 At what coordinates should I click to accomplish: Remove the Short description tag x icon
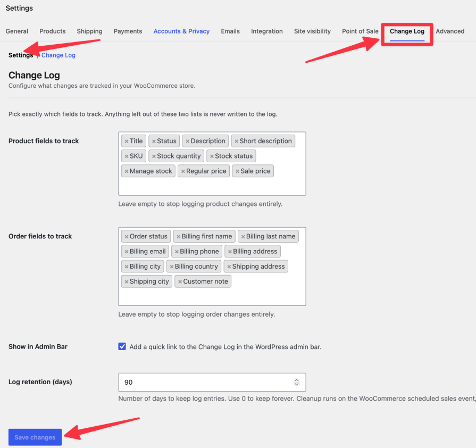[237, 141]
